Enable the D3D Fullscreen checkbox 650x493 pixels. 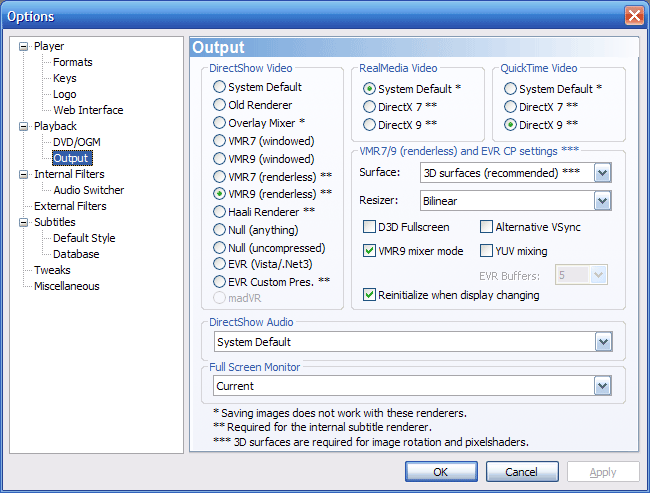(370, 228)
